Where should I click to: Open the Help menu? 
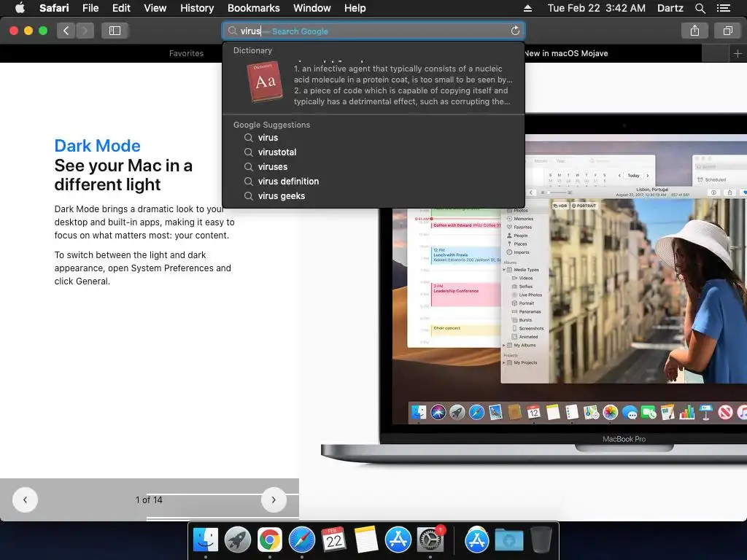point(355,8)
